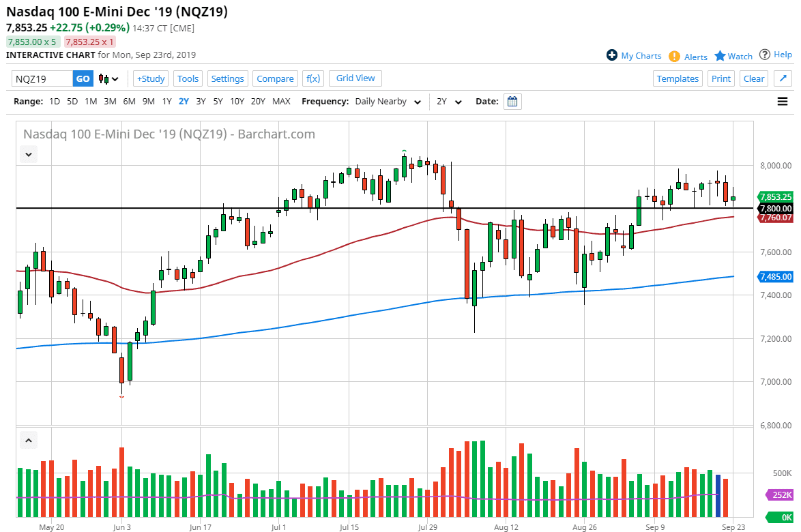Click the Watch star icon

pyautogui.click(x=720, y=56)
